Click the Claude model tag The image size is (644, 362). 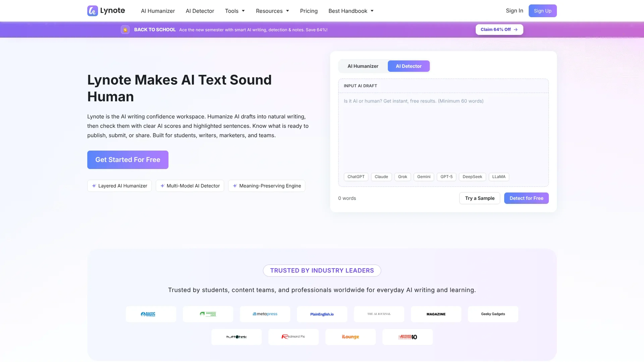tap(381, 177)
